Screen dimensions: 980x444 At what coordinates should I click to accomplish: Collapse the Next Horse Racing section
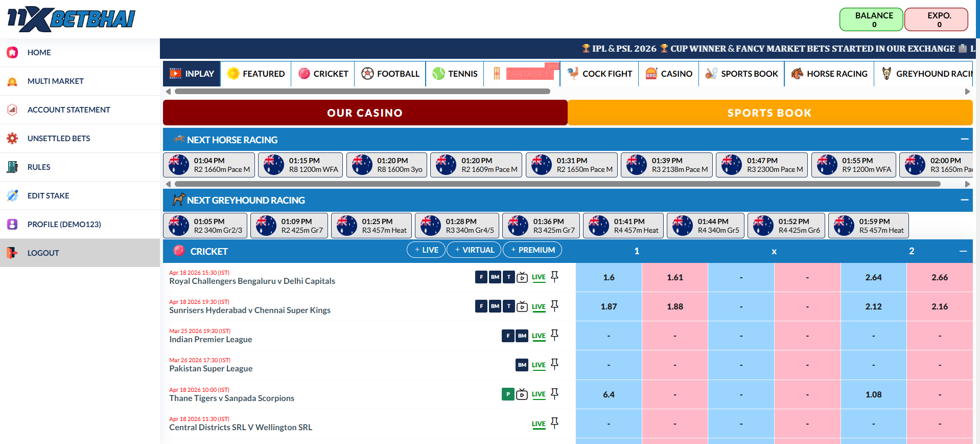pyautogui.click(x=964, y=139)
